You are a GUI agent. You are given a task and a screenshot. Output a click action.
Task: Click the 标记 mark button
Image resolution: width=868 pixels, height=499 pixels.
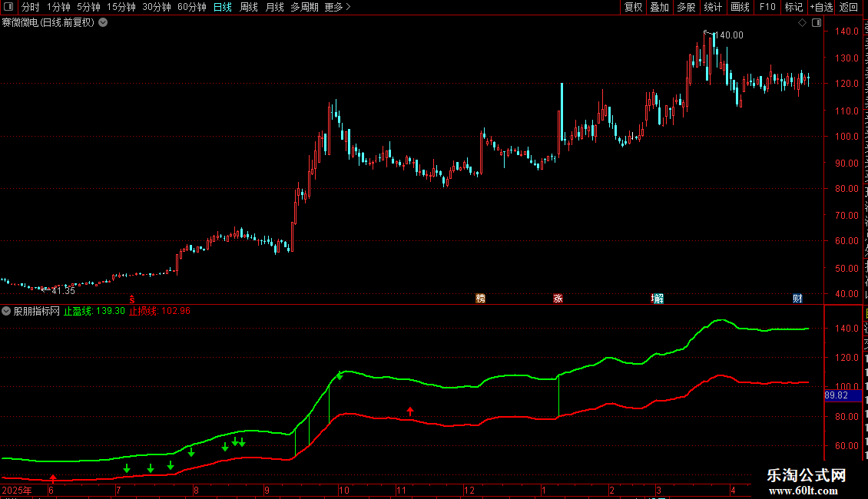coord(793,7)
